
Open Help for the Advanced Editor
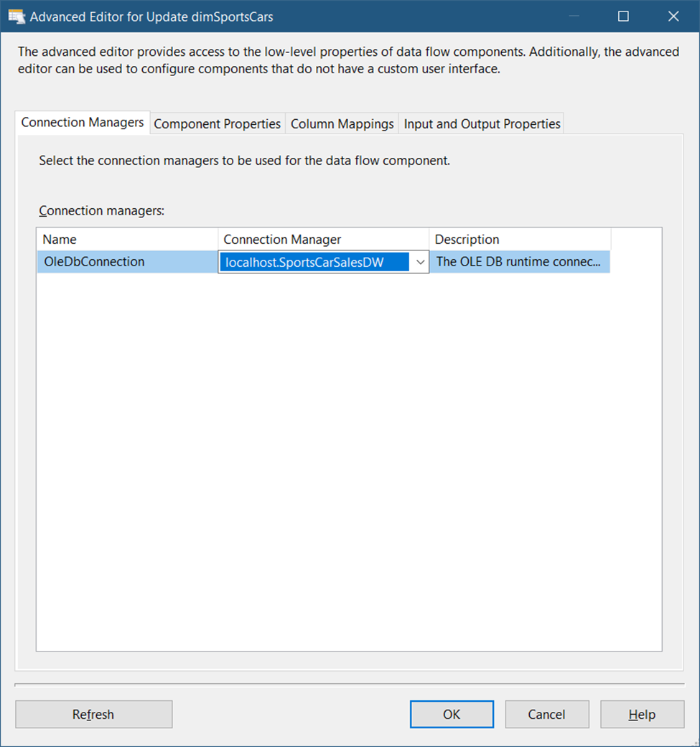(642, 714)
